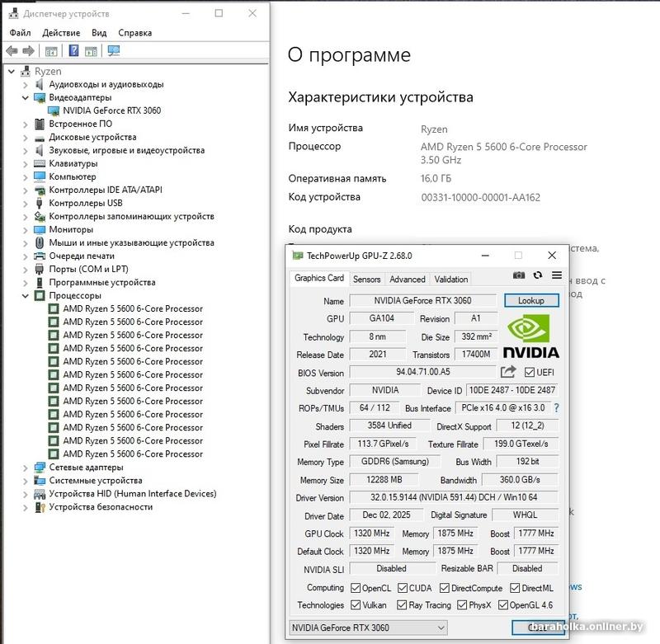Expand Звуковые, игровые и видеоустройства

point(26,151)
